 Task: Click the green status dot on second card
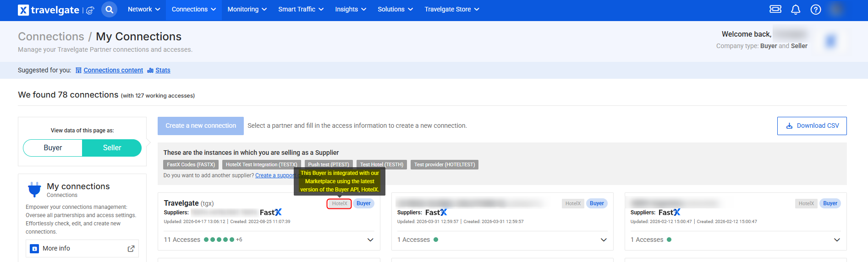[x=436, y=240]
